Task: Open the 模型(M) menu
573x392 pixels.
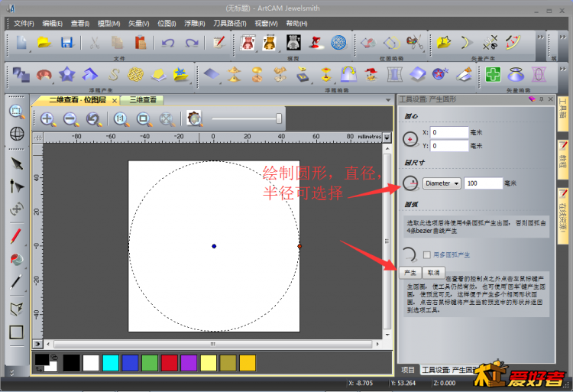Action: (x=109, y=24)
